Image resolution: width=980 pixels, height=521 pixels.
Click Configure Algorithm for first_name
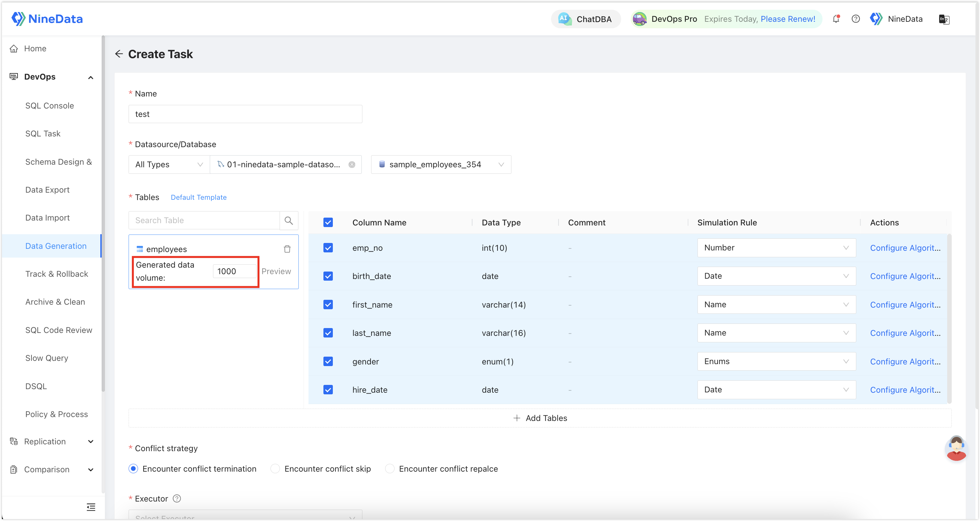(905, 304)
